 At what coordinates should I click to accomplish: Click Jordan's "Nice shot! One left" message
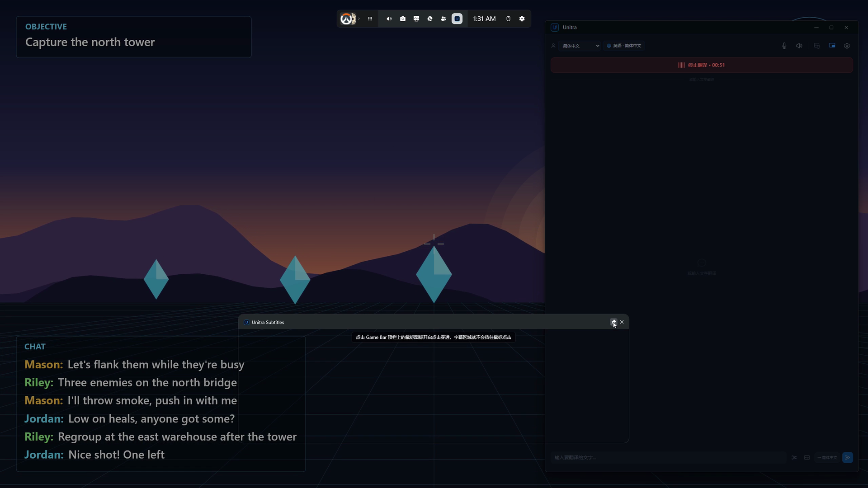pos(94,455)
